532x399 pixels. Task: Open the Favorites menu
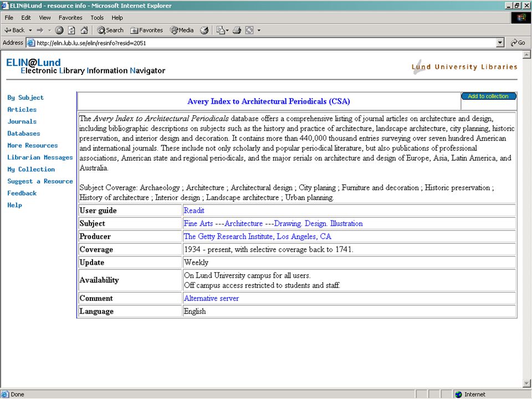[x=70, y=18]
